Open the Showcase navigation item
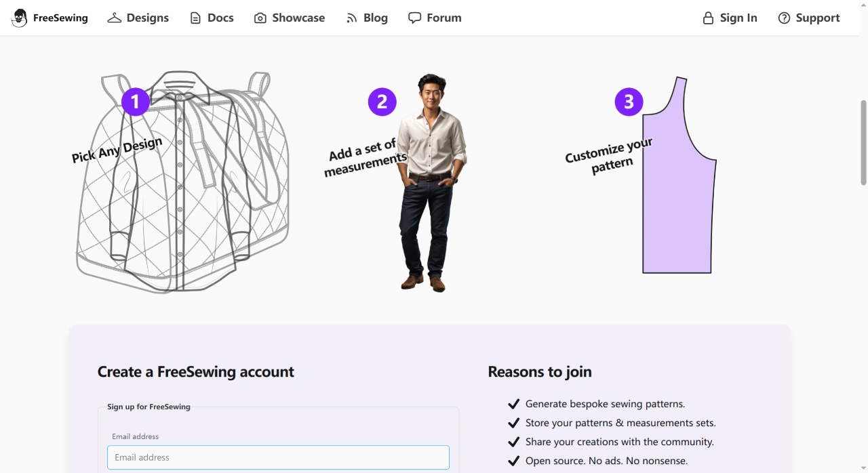Screen dimensions: 868x473 [298, 18]
